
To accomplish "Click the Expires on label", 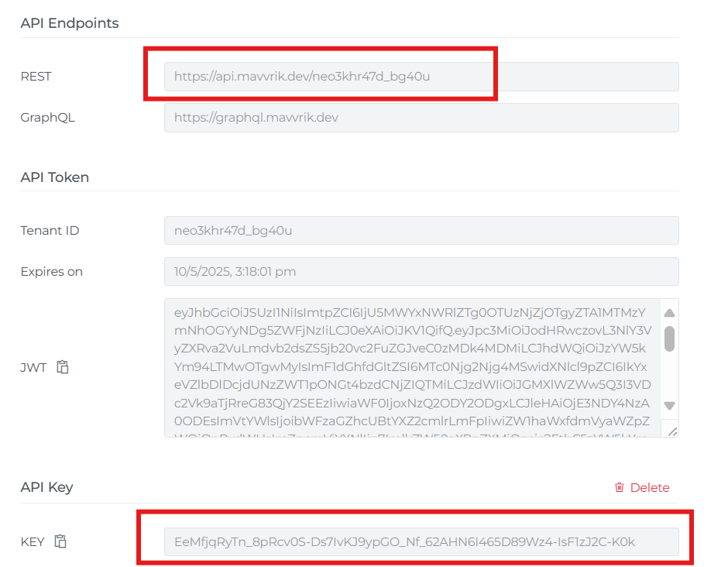I will (x=51, y=272).
